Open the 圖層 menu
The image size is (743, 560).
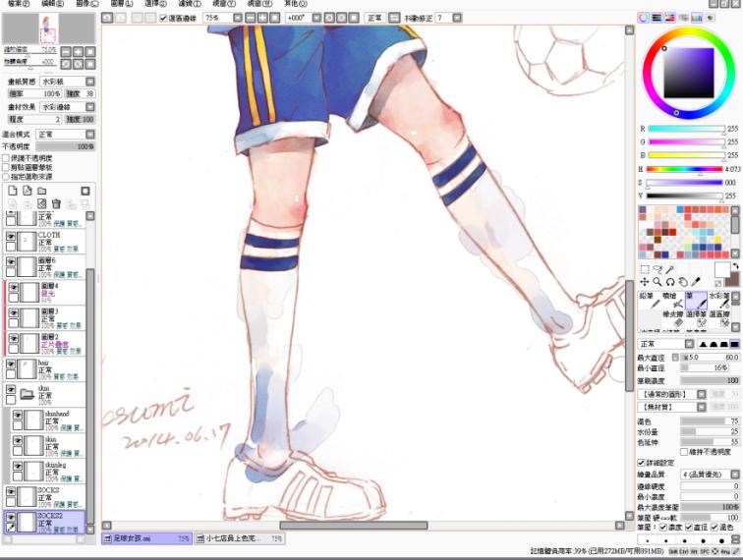tap(121, 3)
